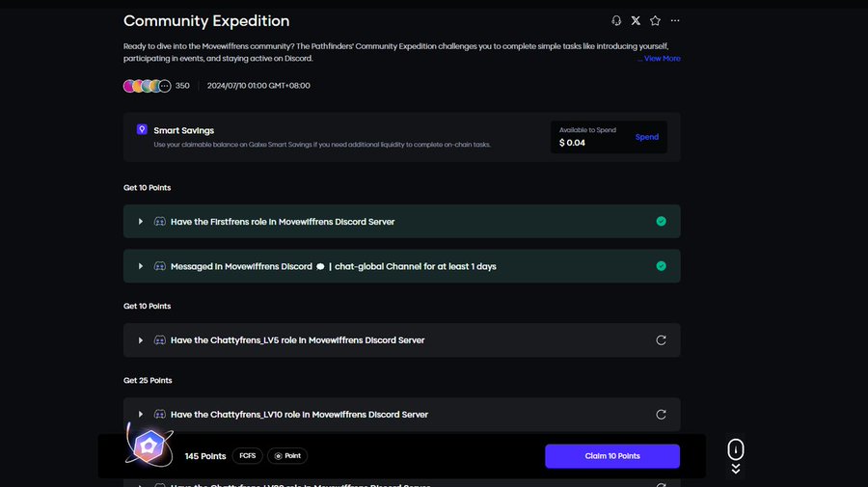This screenshot has width=868, height=487.
Task: Click the Smart Savings heading
Action: [184, 130]
